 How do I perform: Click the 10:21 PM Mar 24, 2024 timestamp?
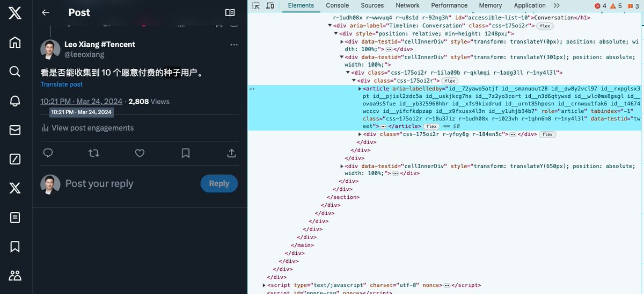[x=82, y=101]
